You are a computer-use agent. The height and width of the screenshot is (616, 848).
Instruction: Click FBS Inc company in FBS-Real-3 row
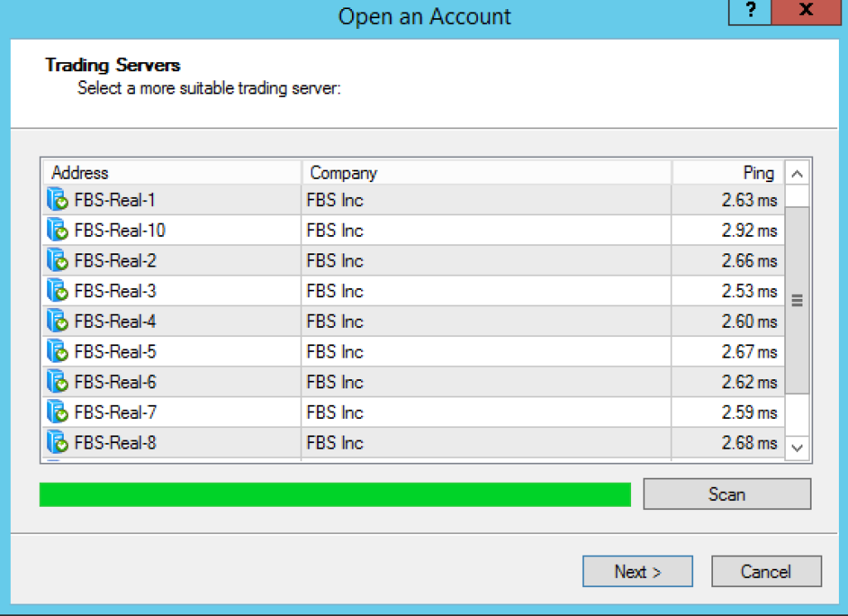(335, 291)
